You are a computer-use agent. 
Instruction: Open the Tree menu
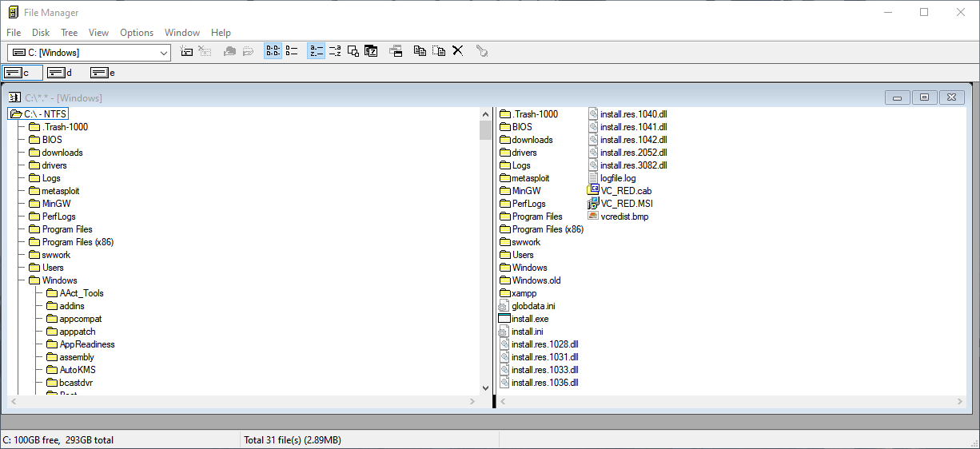70,33
